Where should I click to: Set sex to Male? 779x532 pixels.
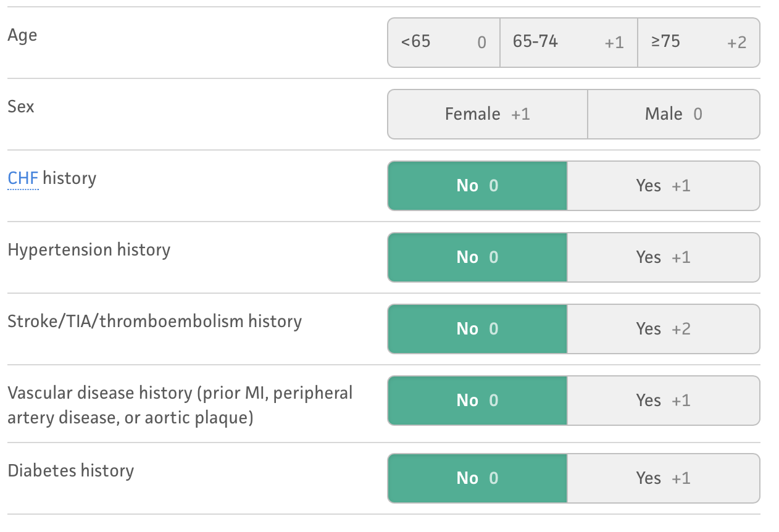tap(673, 114)
